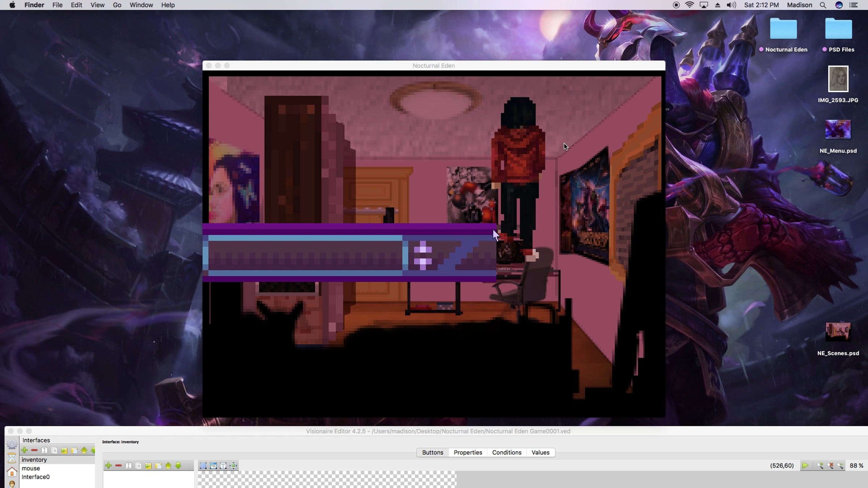Viewport: 868px width, 488px height.
Task: Move the selected button up in Buttons list
Action: pos(168,466)
